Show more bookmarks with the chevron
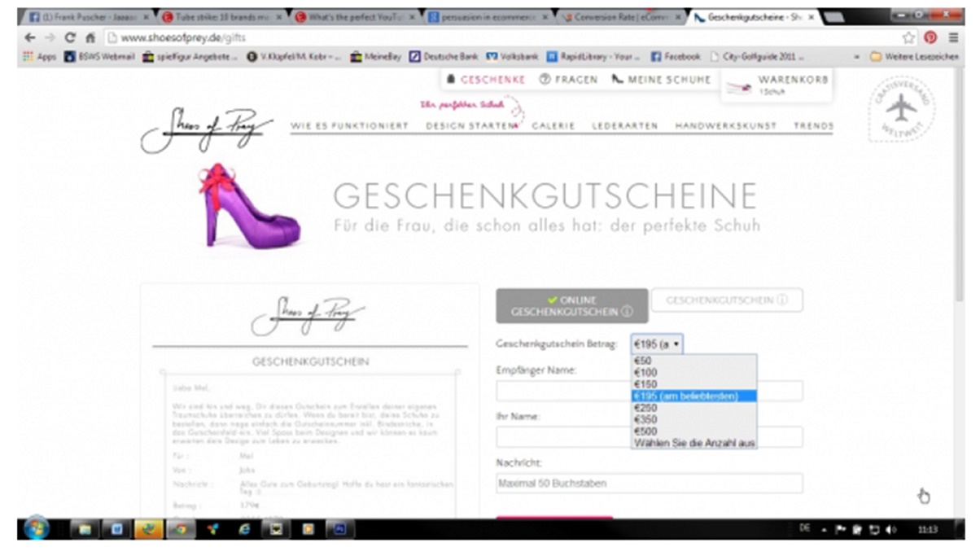 [x=856, y=57]
